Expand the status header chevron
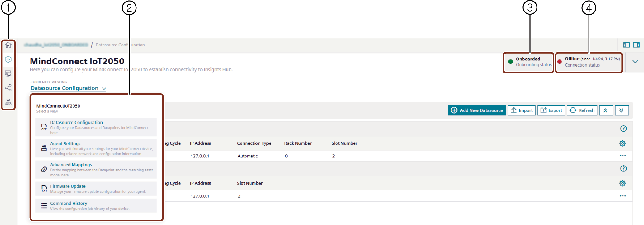The width and height of the screenshot is (644, 225). click(635, 62)
